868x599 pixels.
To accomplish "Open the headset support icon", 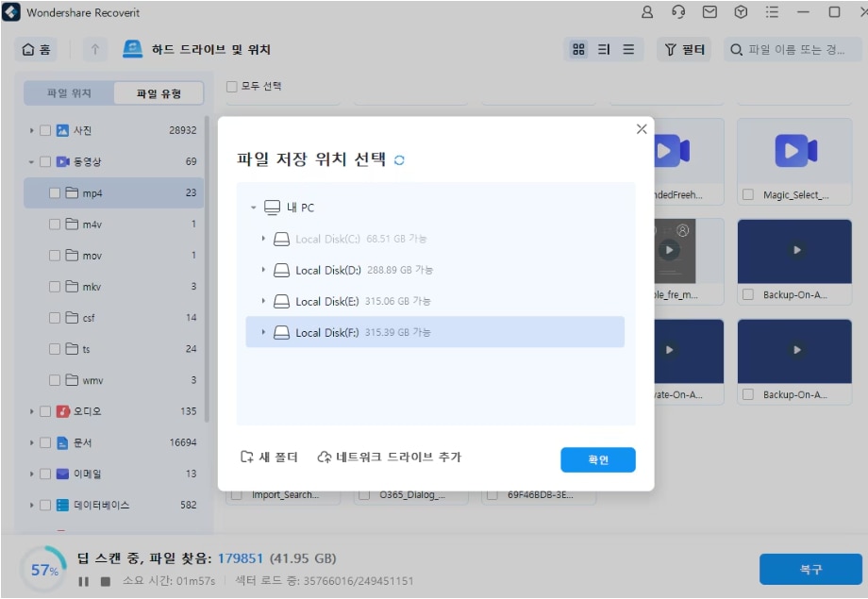I will [678, 12].
